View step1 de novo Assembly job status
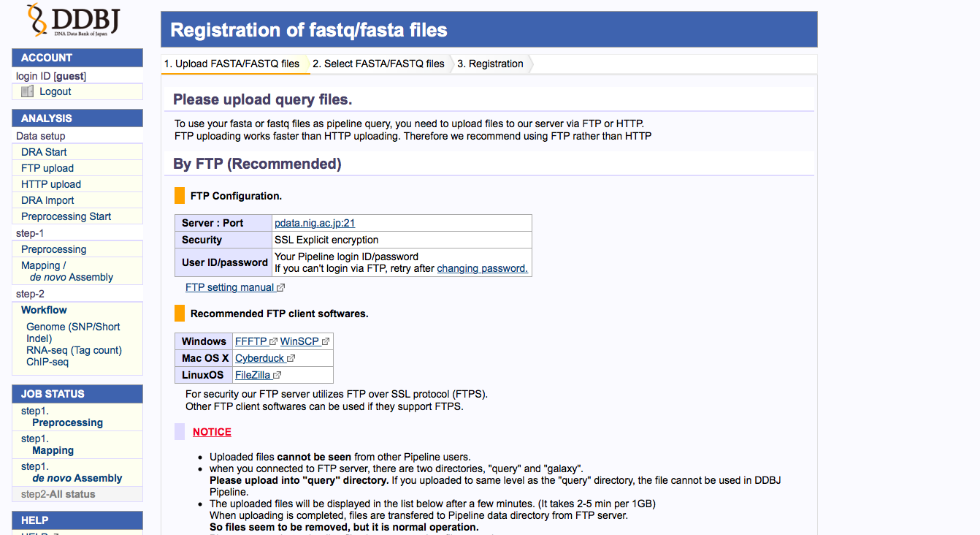980x535 pixels. [x=77, y=478]
